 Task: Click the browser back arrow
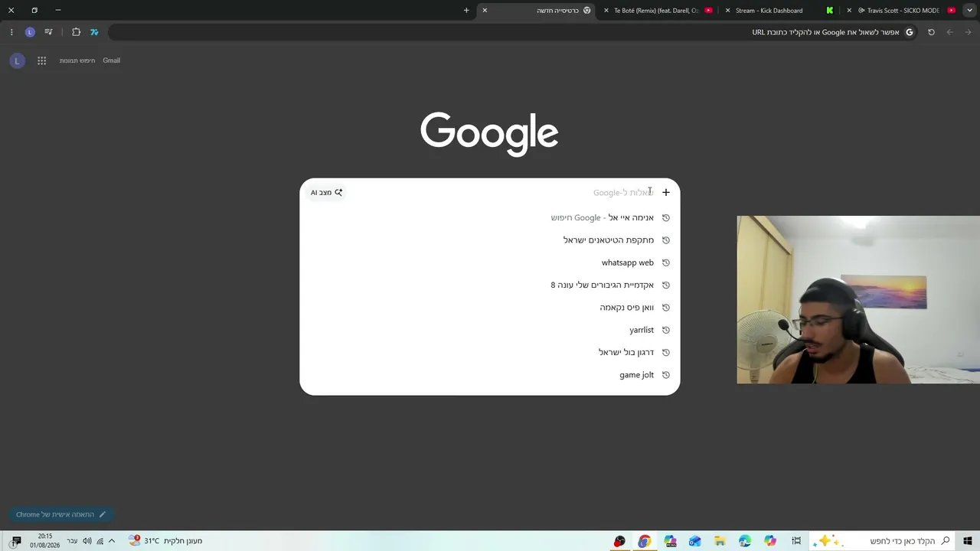click(968, 32)
